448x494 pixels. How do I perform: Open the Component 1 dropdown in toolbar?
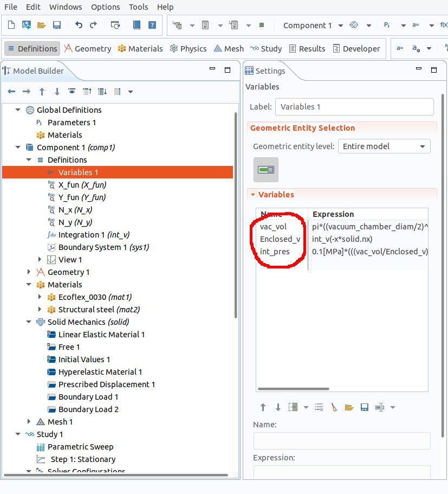tap(341, 25)
